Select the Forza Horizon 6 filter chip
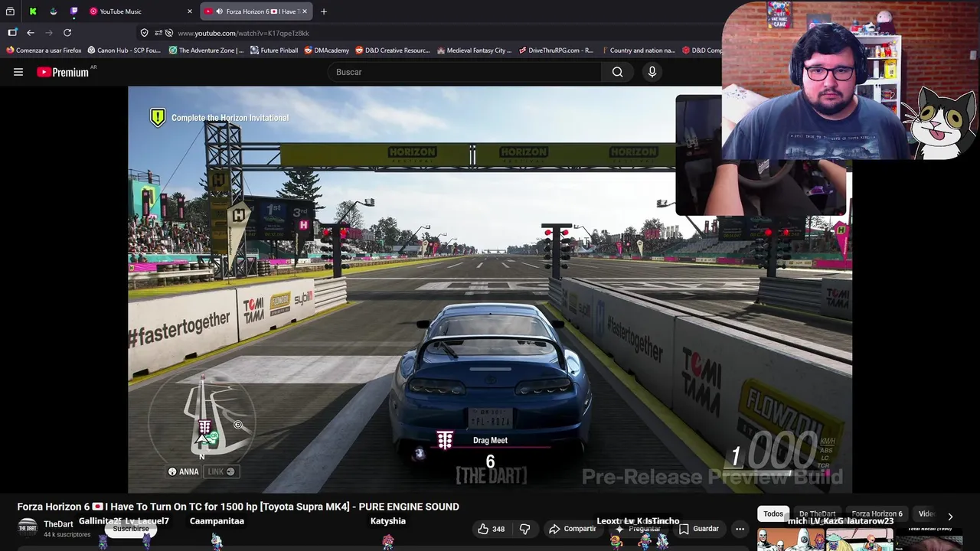The image size is (980, 551). 877,514
